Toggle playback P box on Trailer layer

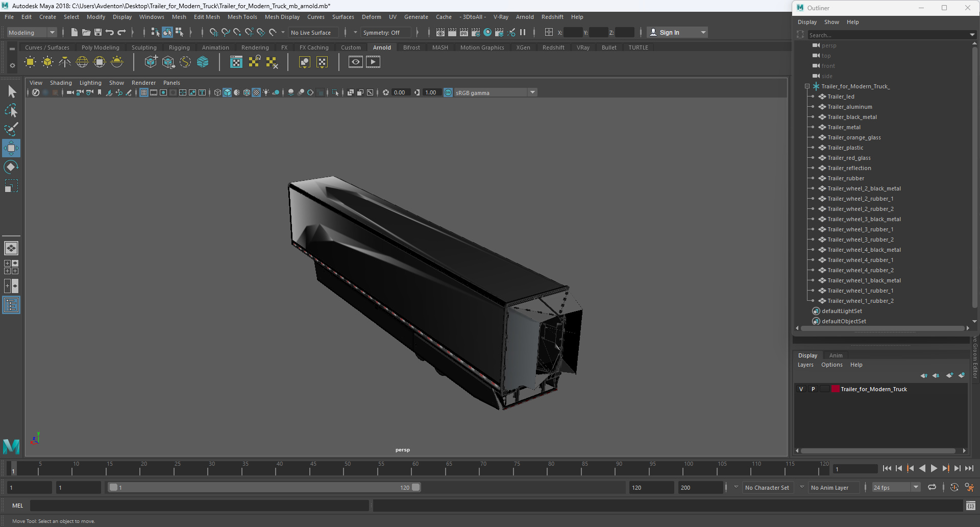813,389
